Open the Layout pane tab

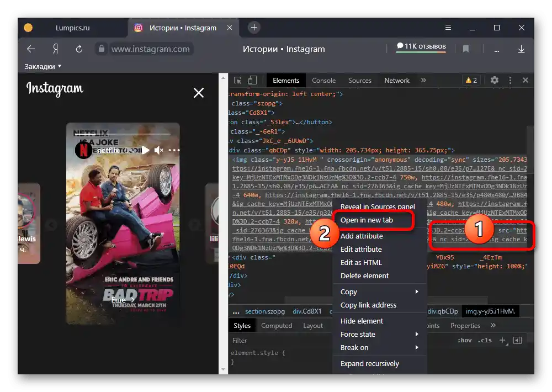tap(313, 326)
